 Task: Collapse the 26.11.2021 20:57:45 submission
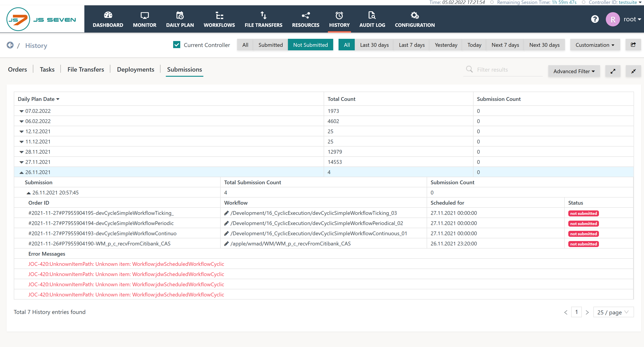pyautogui.click(x=28, y=193)
